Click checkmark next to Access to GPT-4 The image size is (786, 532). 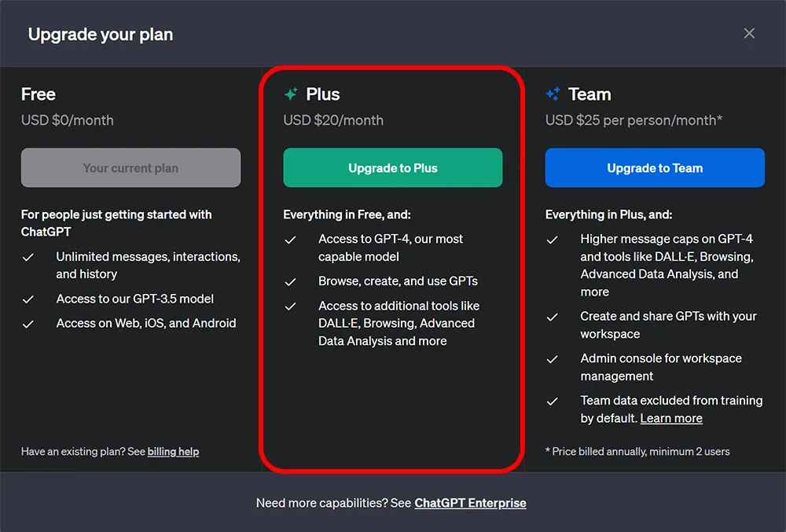click(x=290, y=240)
